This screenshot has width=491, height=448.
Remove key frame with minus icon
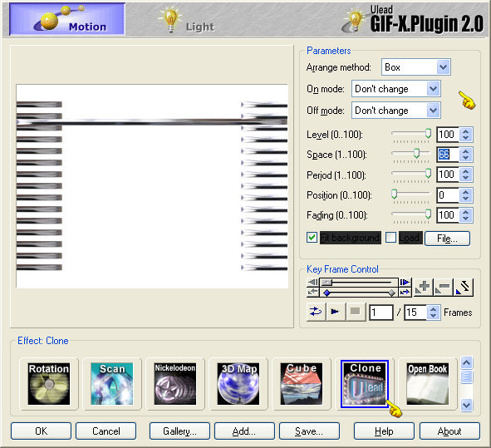click(x=443, y=288)
